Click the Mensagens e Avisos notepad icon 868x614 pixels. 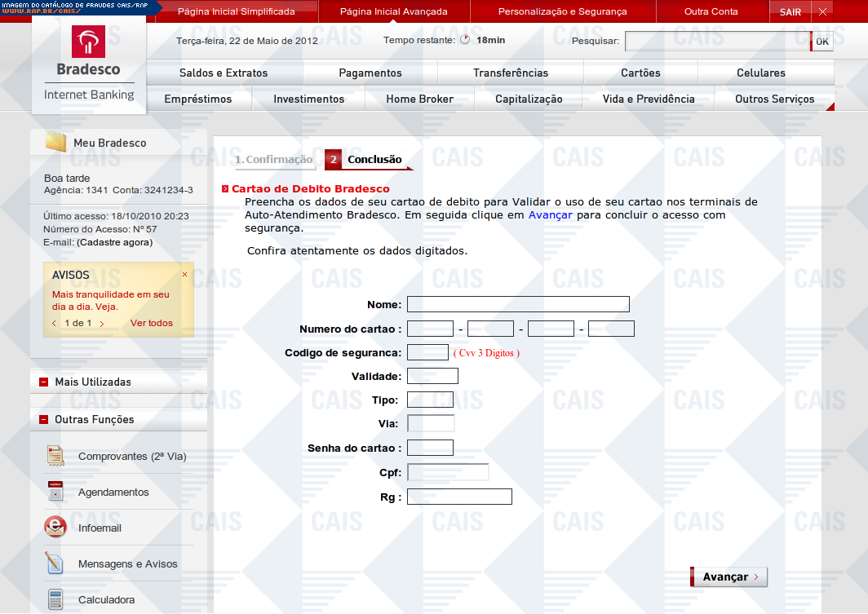[x=55, y=563]
